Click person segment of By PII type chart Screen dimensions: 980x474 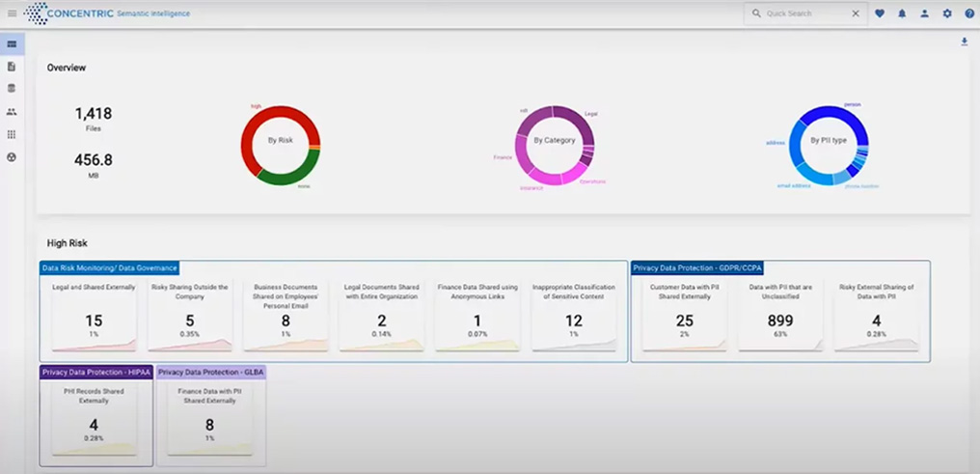point(847,116)
